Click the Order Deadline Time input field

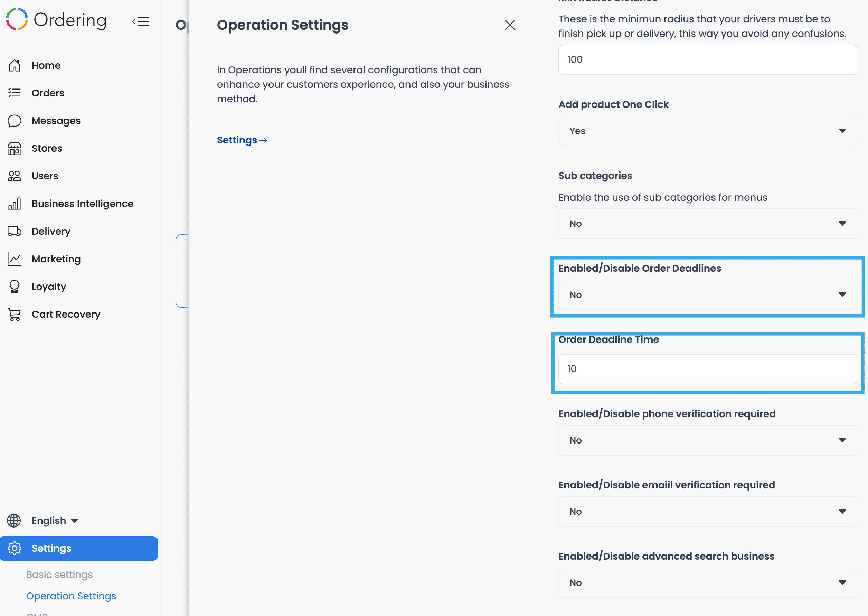point(708,369)
